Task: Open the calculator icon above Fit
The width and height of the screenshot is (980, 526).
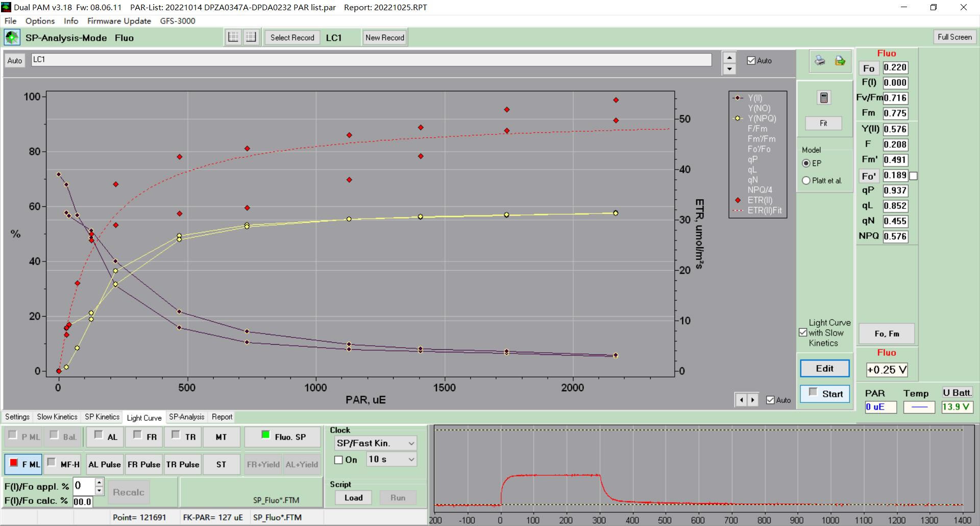Action: point(823,98)
